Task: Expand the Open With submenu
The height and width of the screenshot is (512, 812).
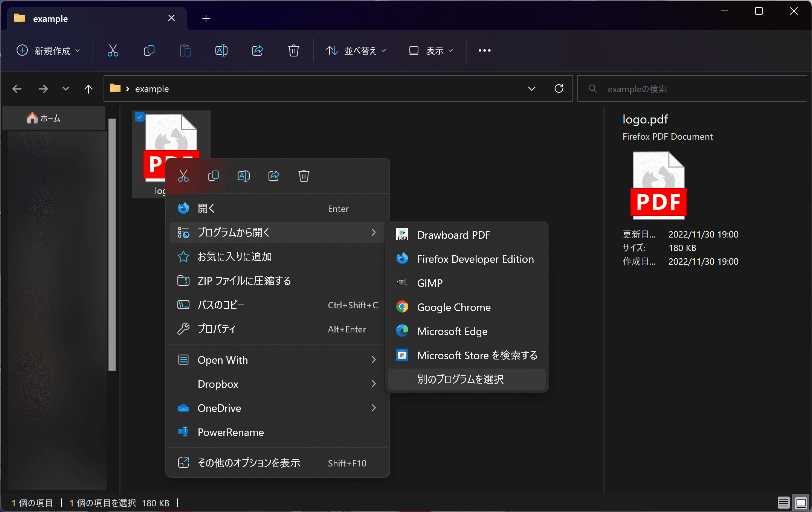Action: tap(278, 360)
